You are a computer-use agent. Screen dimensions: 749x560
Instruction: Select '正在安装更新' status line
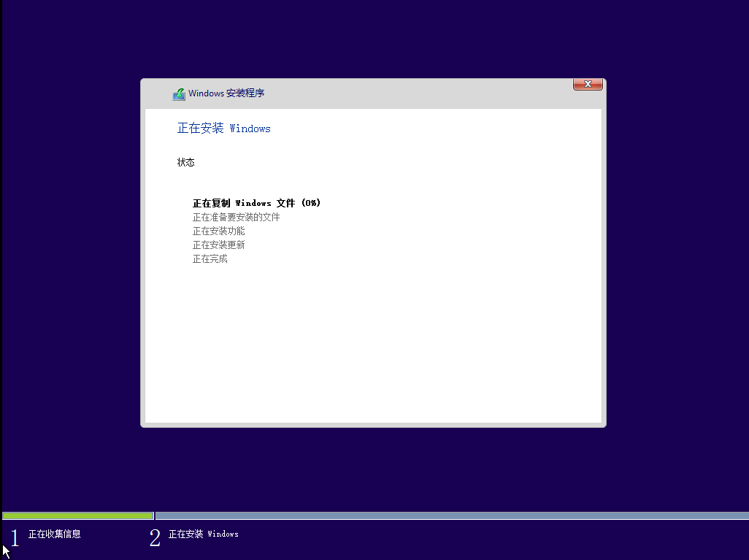coord(219,245)
